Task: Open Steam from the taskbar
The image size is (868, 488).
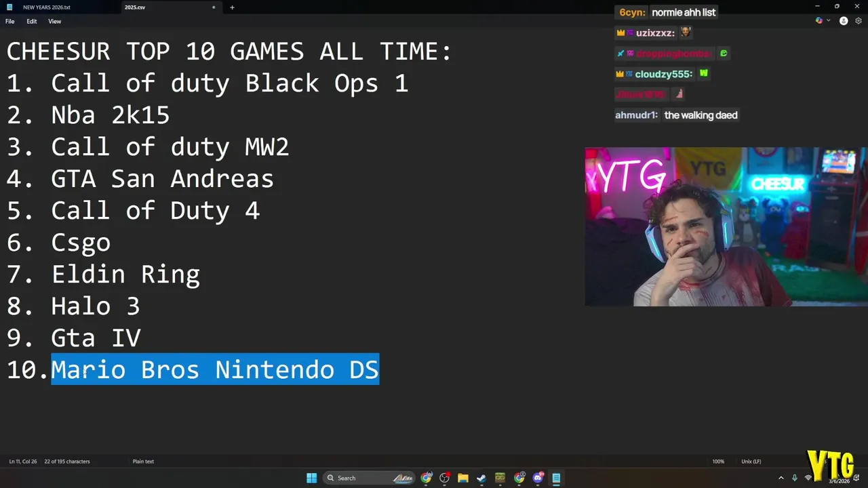Action: point(481,478)
